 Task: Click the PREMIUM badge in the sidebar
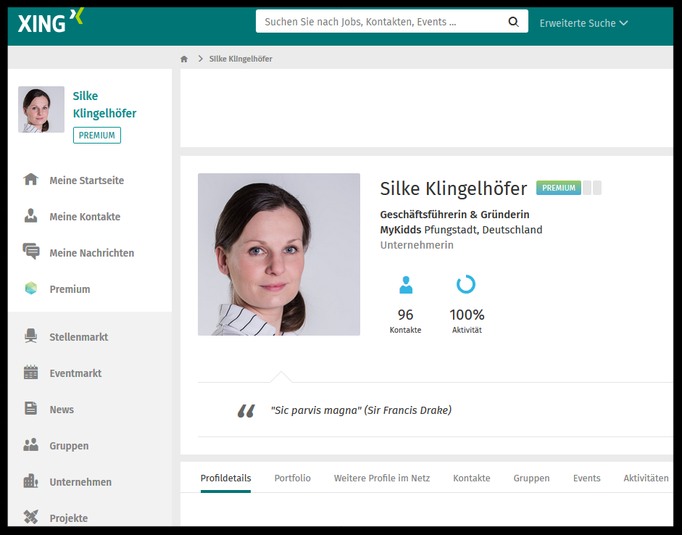[97, 135]
